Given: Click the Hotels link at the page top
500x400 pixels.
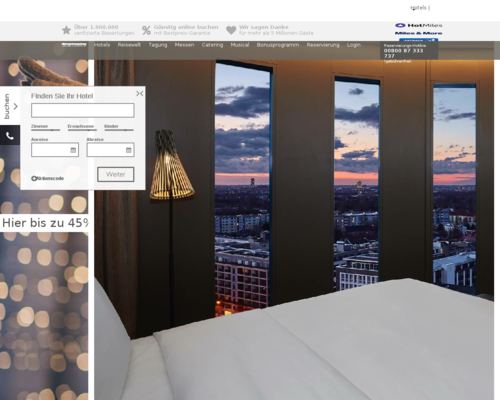Looking at the screenshot, I should click(x=419, y=8).
